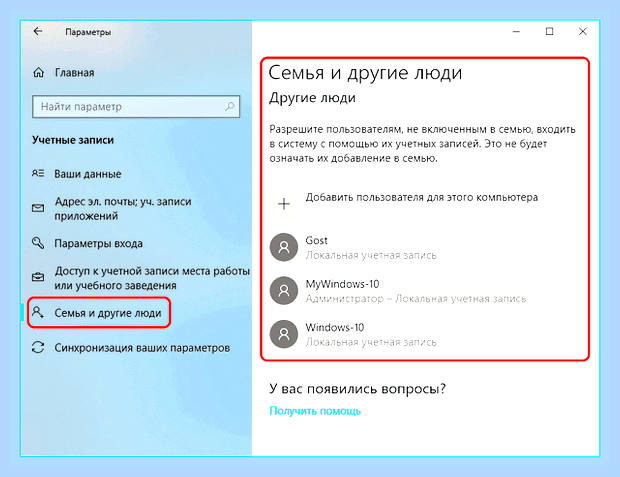Select Семья и другие люди section

pos(108,313)
